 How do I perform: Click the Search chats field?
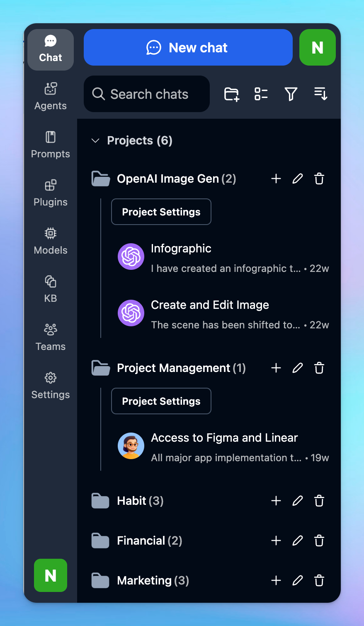[x=147, y=94]
